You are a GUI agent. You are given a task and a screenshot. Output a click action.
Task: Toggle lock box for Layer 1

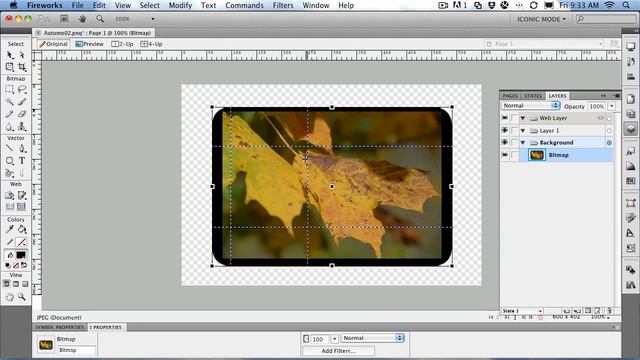pyautogui.click(x=514, y=131)
